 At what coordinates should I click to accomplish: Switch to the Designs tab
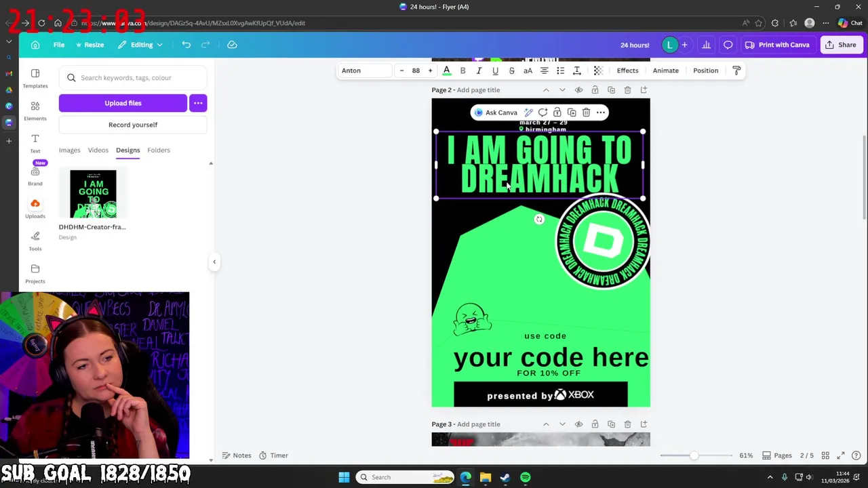click(127, 150)
